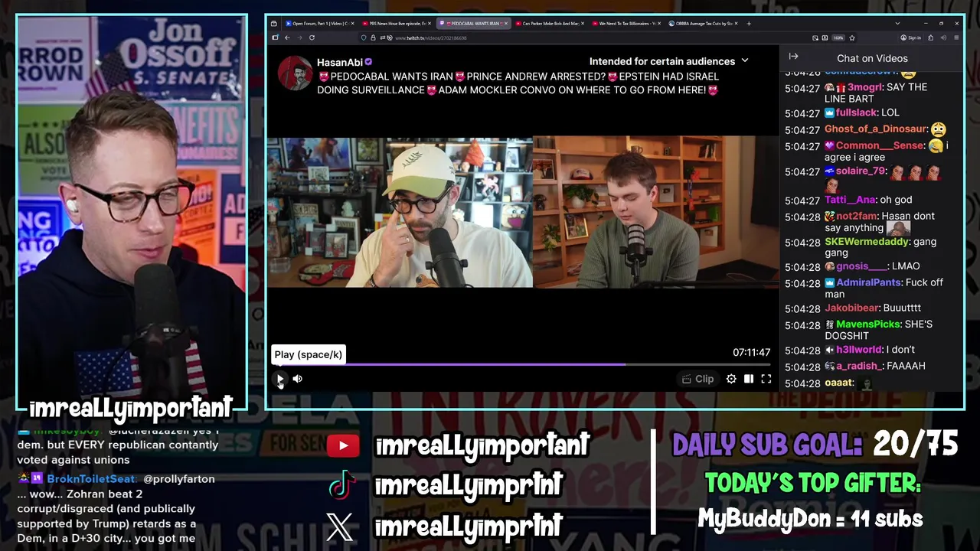The height and width of the screenshot is (551, 980).
Task: Click chat username oaaat
Action: pos(838,383)
